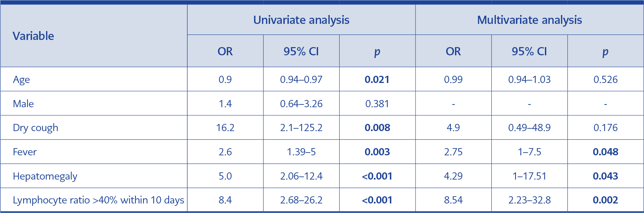Select the Hepatomegaly row label
This screenshot has width=644, height=213.
45,176
